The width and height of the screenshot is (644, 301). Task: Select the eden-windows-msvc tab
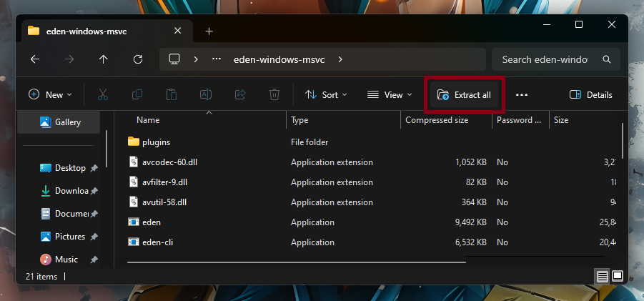click(x=105, y=31)
